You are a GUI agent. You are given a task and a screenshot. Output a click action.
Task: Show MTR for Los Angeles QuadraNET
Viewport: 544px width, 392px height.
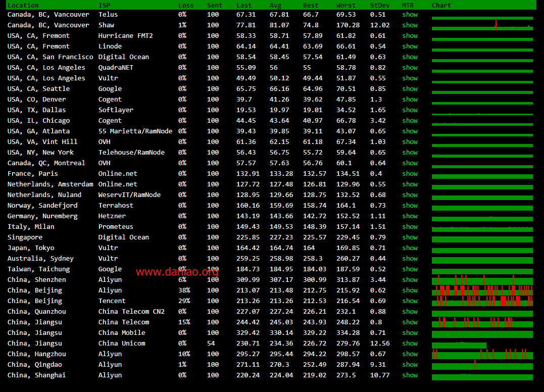click(410, 68)
